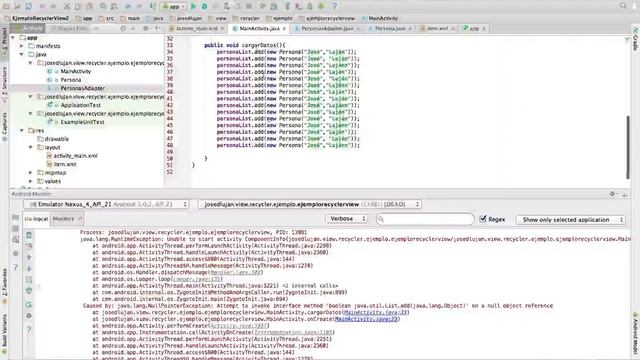This screenshot has height=360, width=640.
Task: Start debugging with the green bug icon
Action: [x=204, y=6]
